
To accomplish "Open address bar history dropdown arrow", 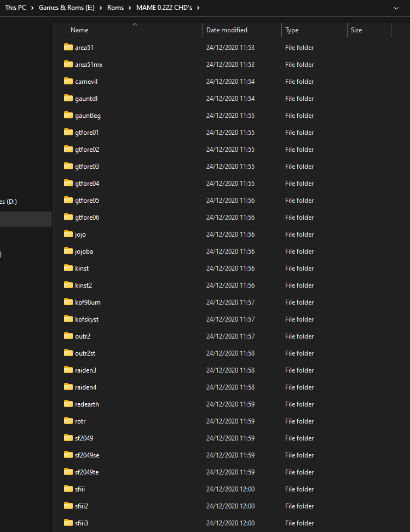I will click(396, 8).
